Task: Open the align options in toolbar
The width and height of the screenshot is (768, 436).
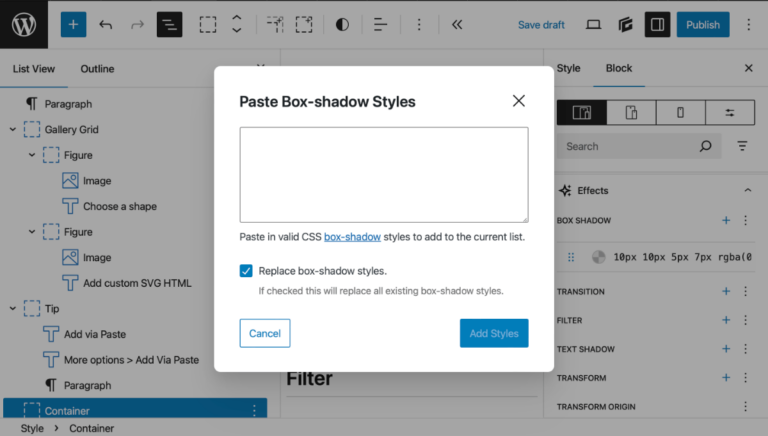Action: [380, 24]
